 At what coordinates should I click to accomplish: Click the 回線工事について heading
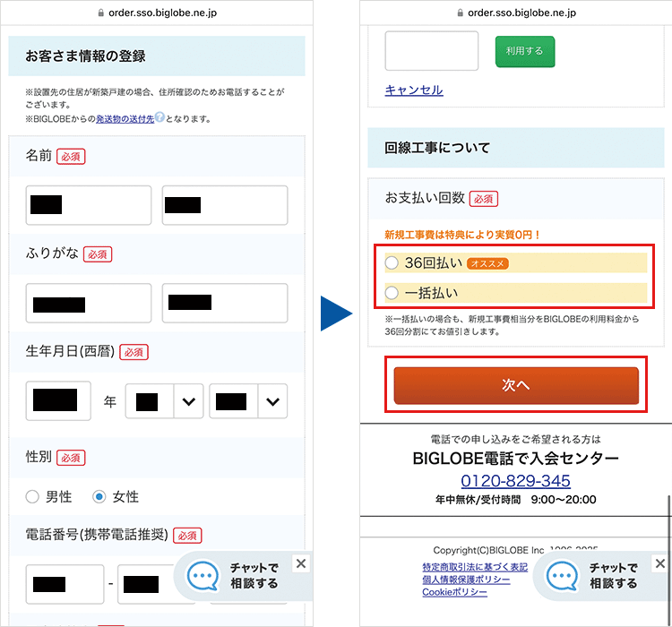(x=437, y=148)
